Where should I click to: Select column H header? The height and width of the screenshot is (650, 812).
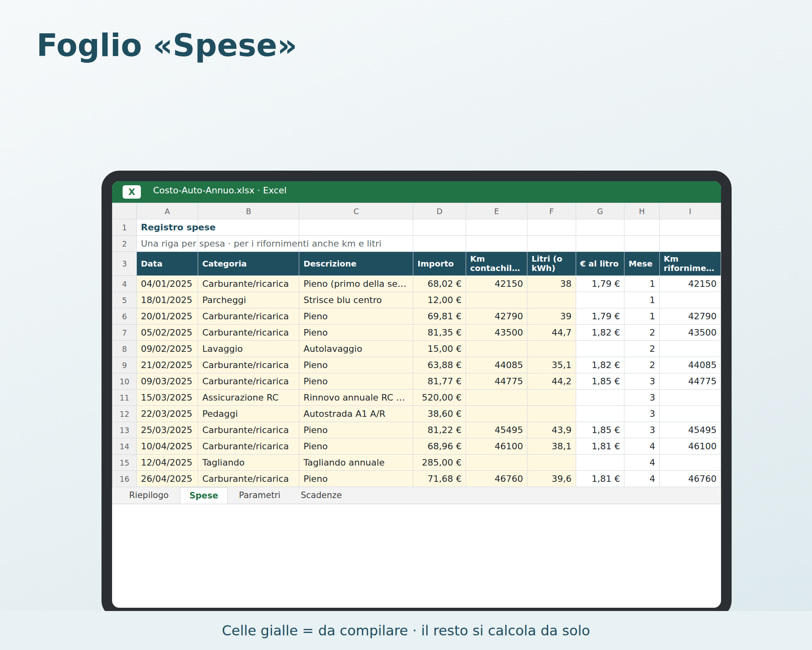642,211
